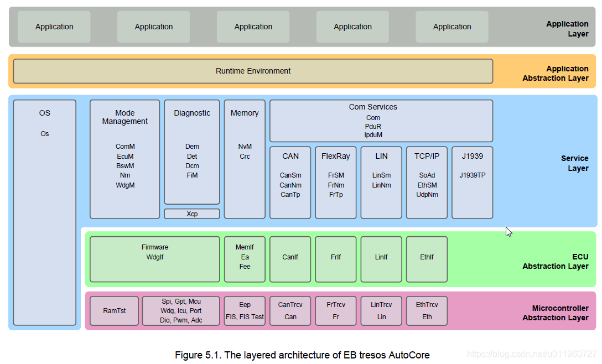Select the UdpNm module text
602x364 pixels.
(x=427, y=195)
